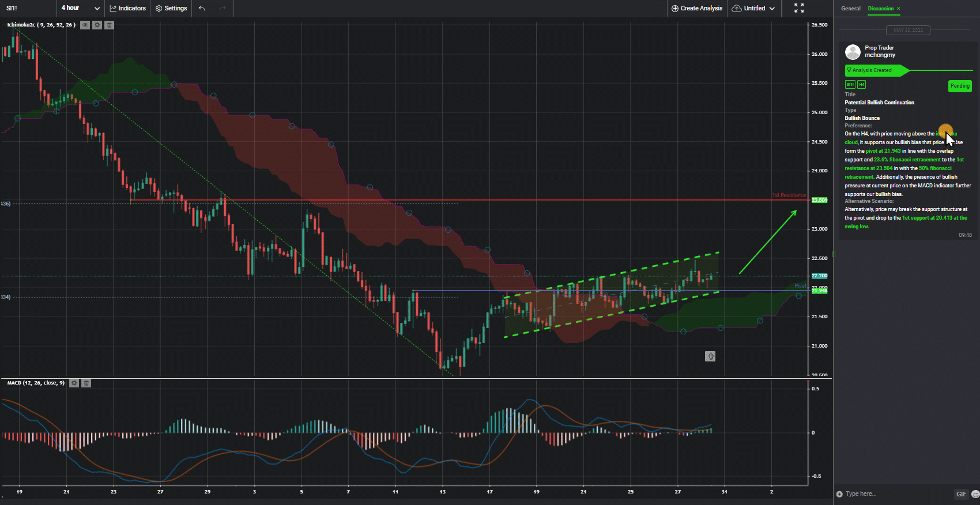The height and width of the screenshot is (505, 980).
Task: Click the 1st Resistance line label
Action: 789,195
